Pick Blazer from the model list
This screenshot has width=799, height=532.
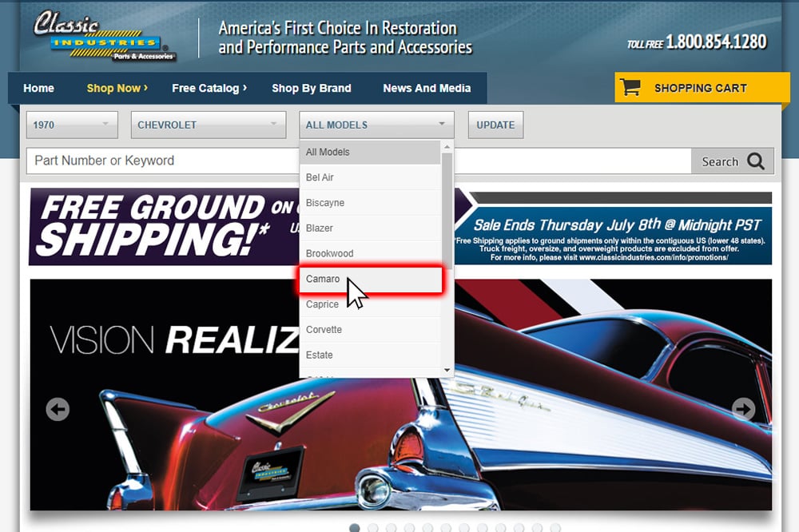pyautogui.click(x=370, y=228)
